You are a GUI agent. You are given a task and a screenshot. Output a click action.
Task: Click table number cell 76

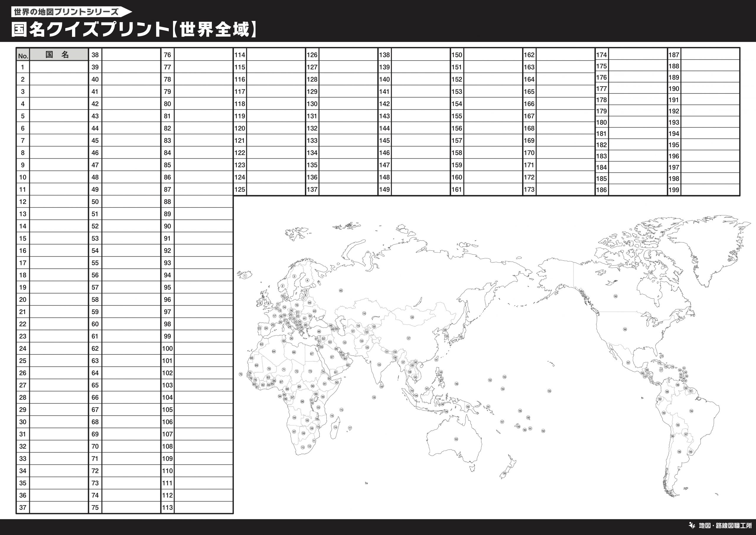point(168,55)
